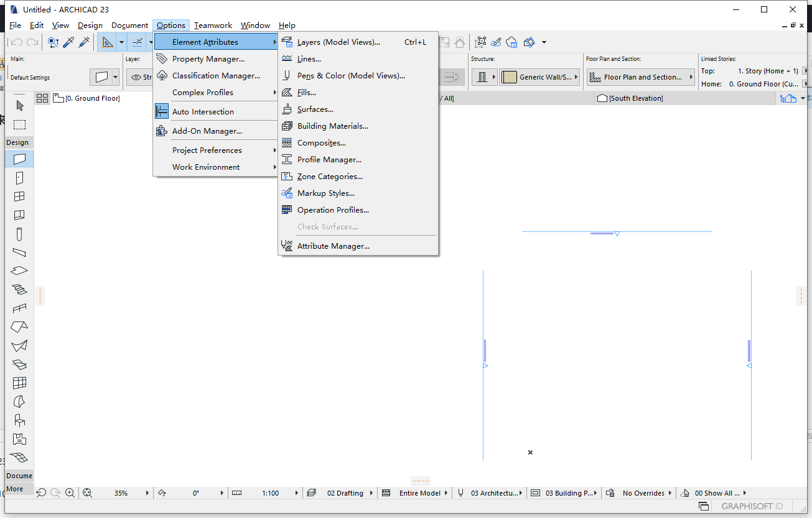Expand Guide Lines dropdown arrow
The image size is (812, 518).
[x=121, y=42]
